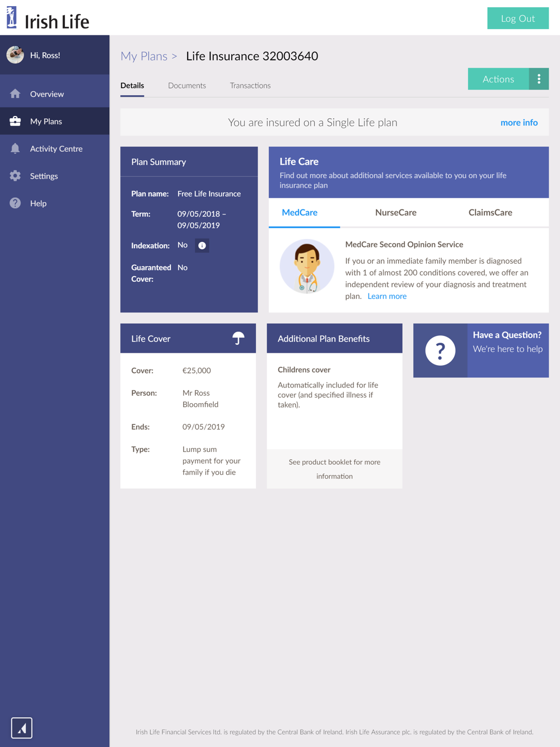The image size is (560, 747).
Task: Click My Plans breadcrumb link
Action: [144, 56]
